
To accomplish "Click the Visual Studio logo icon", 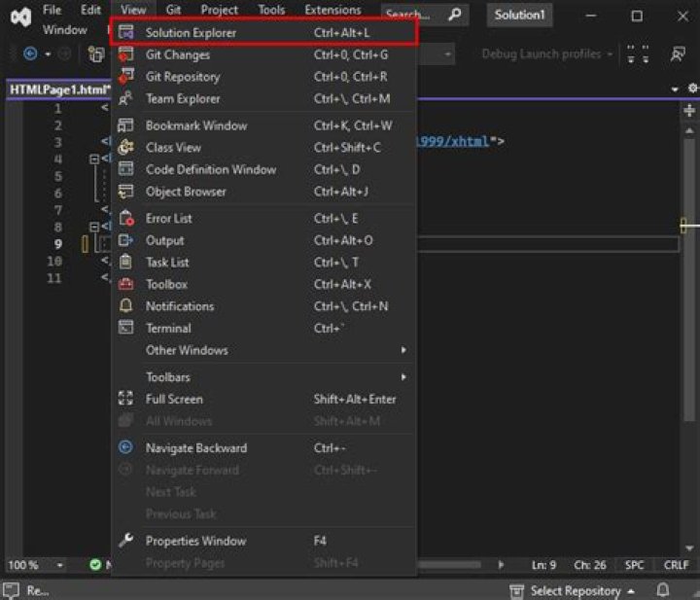I will pos(21,17).
